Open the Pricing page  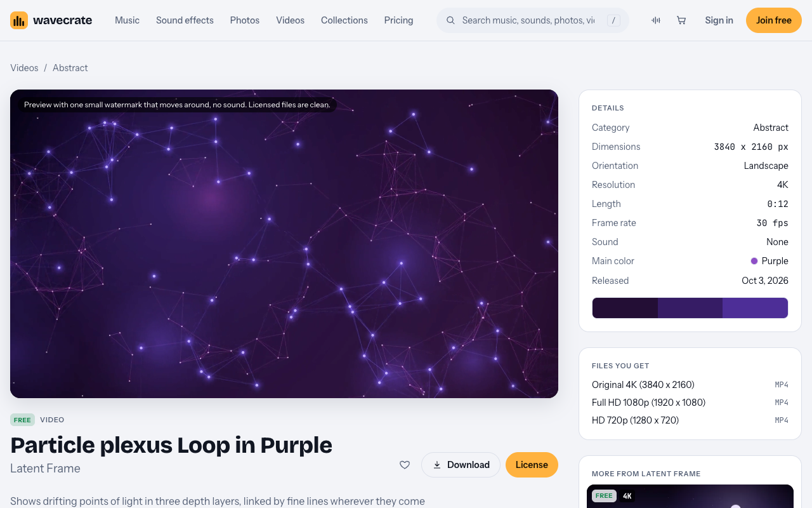398,20
